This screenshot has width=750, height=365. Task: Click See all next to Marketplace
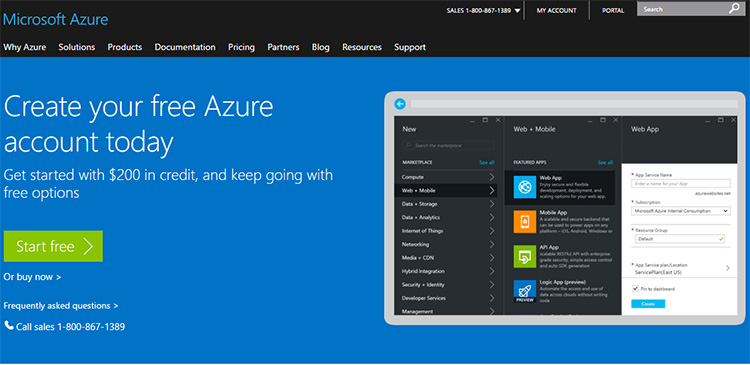(487, 163)
